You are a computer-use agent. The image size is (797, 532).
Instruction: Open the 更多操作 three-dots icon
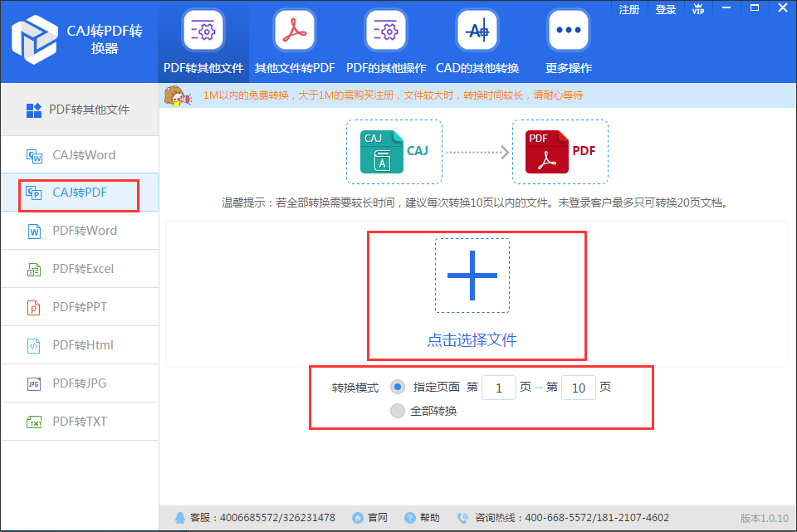[568, 31]
